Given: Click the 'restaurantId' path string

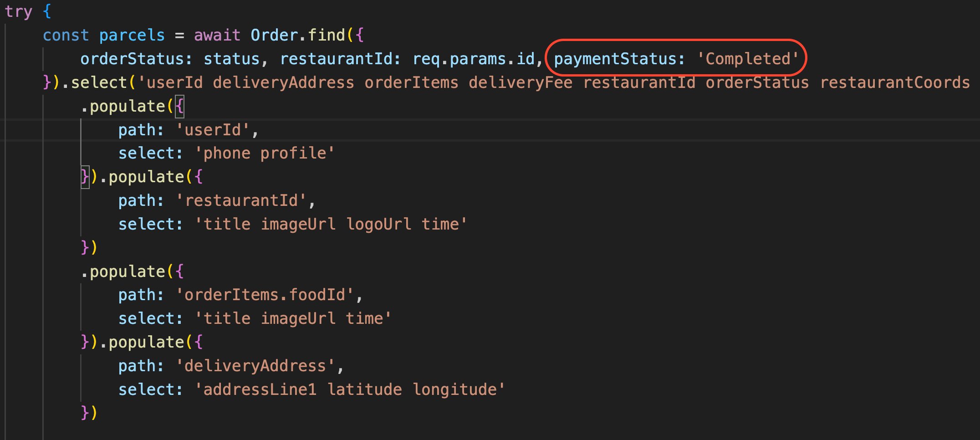Looking at the screenshot, I should point(241,200).
